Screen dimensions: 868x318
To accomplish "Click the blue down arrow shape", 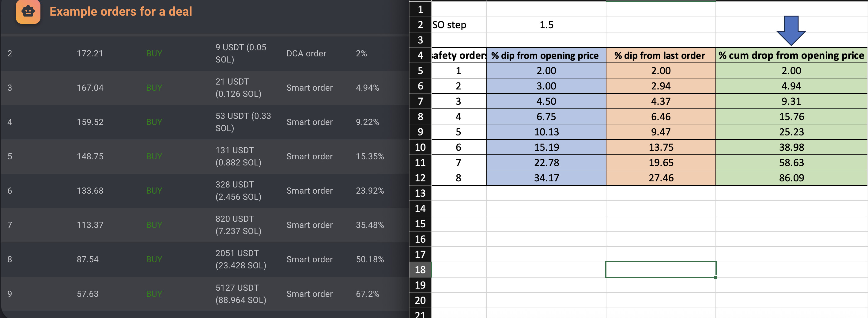I will click(x=791, y=30).
